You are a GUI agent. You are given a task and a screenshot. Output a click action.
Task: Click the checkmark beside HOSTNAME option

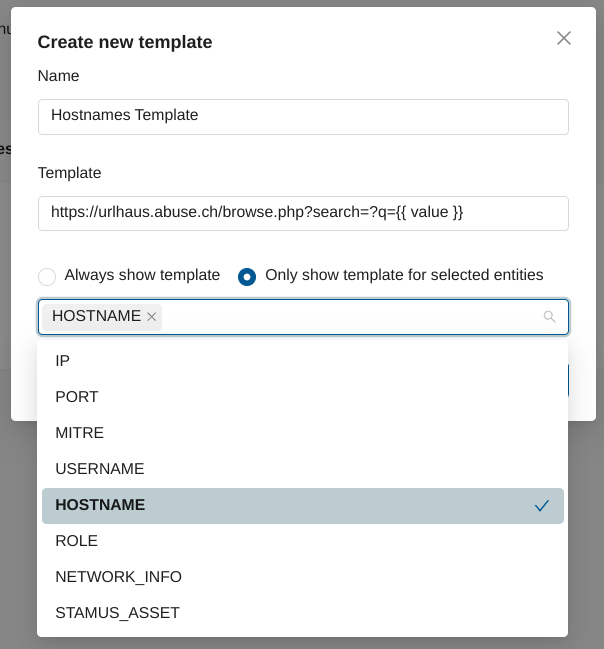(x=541, y=506)
